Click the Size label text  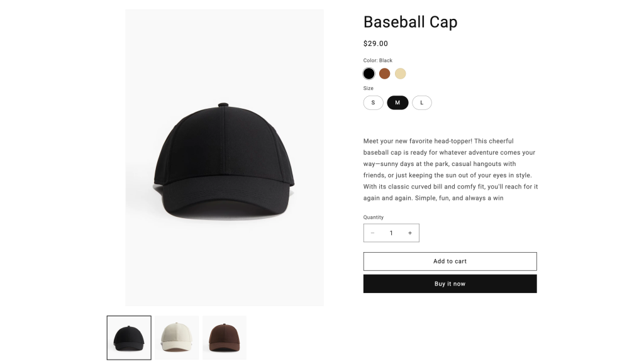coord(368,89)
